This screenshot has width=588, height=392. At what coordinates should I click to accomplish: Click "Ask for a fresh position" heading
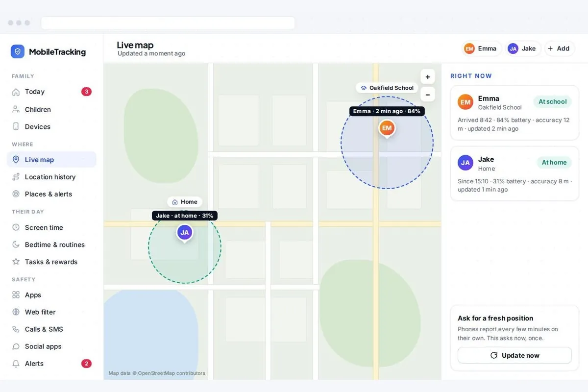click(495, 318)
